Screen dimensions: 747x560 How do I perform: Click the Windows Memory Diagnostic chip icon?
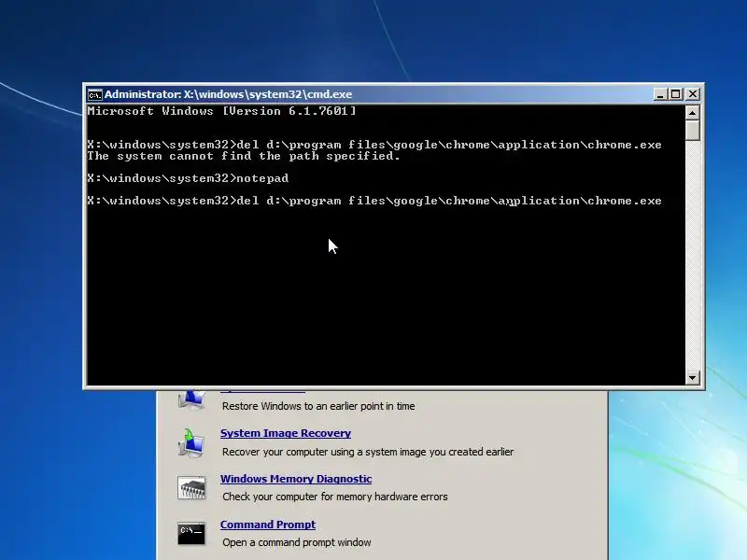pyautogui.click(x=191, y=487)
